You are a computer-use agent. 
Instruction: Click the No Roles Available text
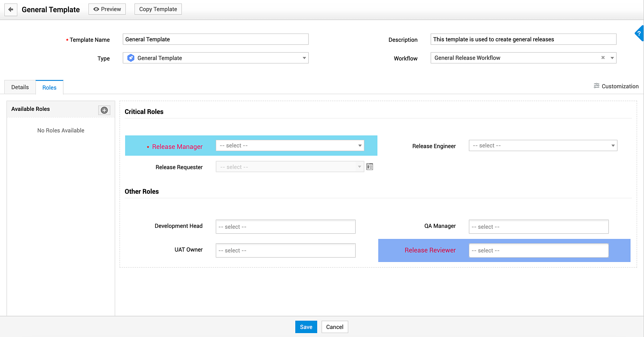pos(61,130)
